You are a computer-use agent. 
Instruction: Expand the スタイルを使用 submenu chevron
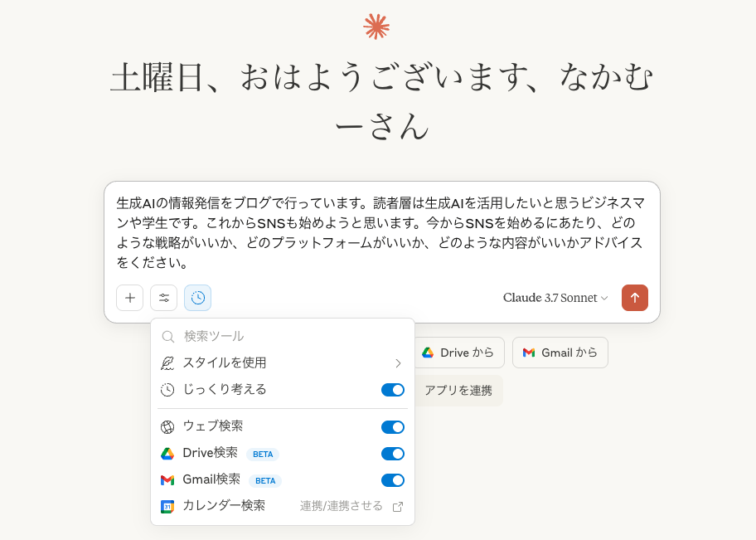tap(398, 362)
